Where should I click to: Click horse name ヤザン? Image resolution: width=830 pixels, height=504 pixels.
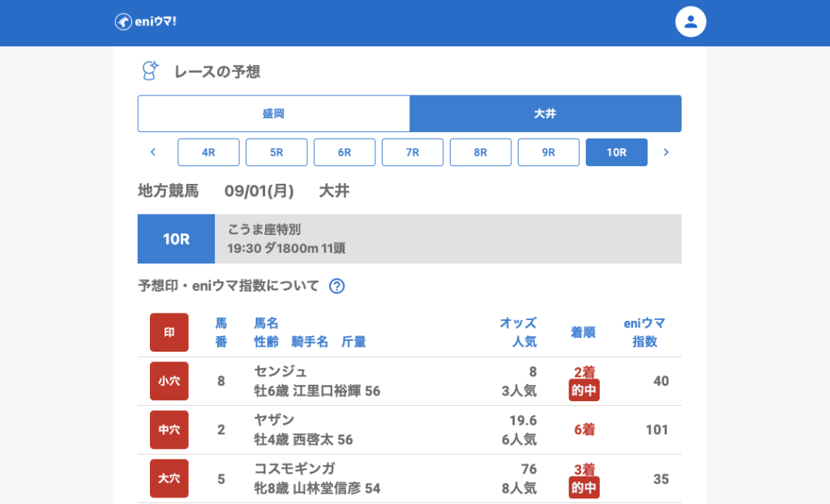(x=274, y=420)
